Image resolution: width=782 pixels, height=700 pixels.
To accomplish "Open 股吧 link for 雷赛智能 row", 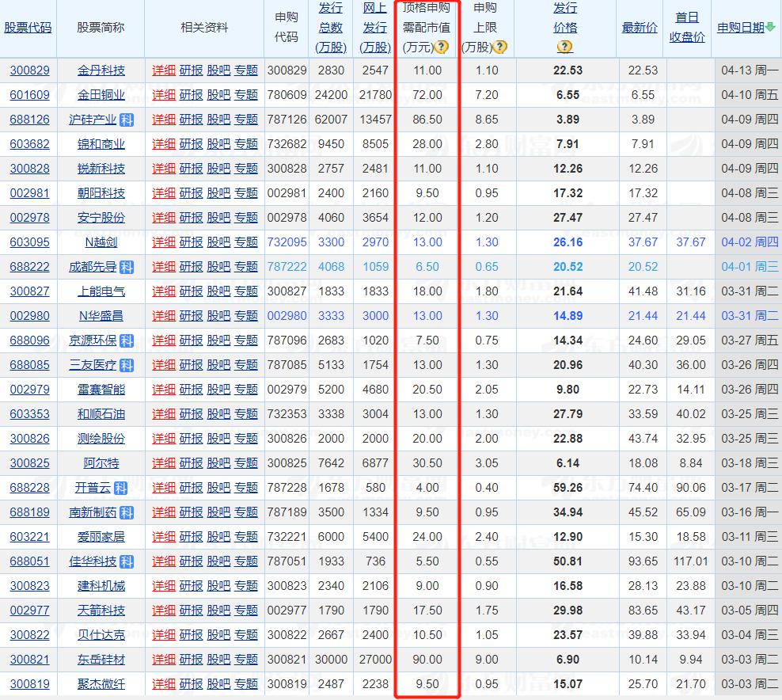I will (x=219, y=389).
